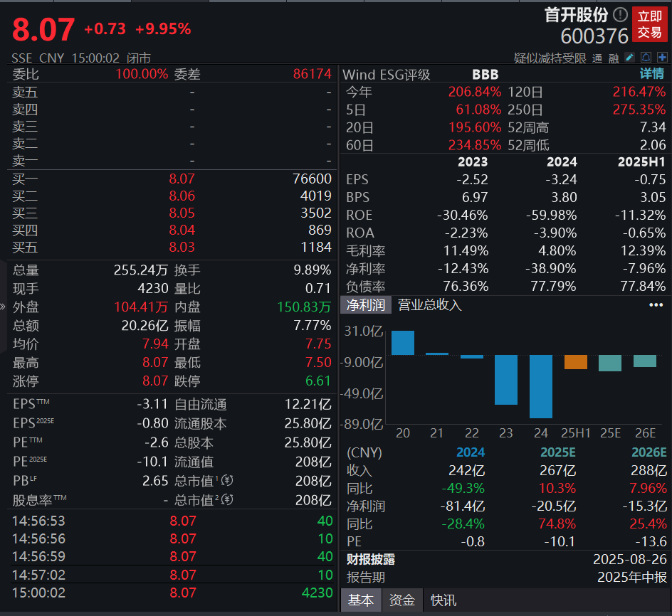Click the 通 connect badge
The width and height of the screenshot is (672, 616).
598,58
